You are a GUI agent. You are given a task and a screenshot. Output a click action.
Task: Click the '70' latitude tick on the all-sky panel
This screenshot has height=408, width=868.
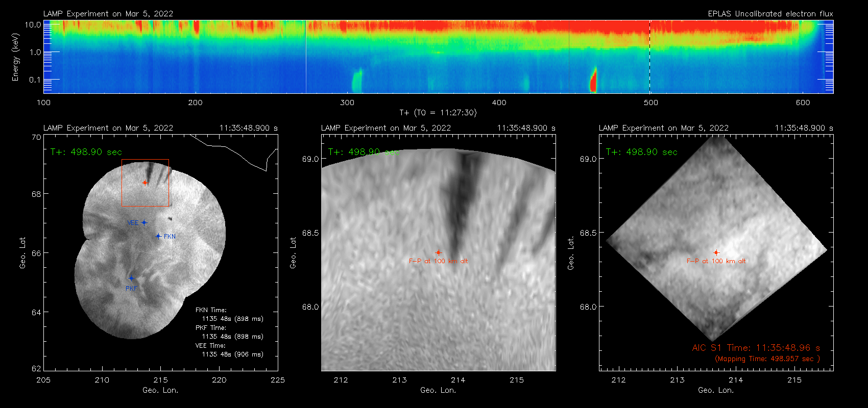(36, 137)
